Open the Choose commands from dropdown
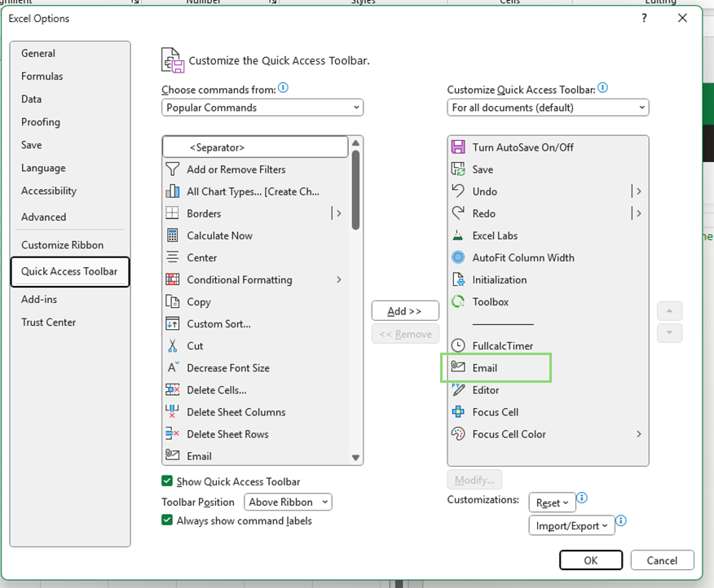714x588 pixels. click(262, 108)
